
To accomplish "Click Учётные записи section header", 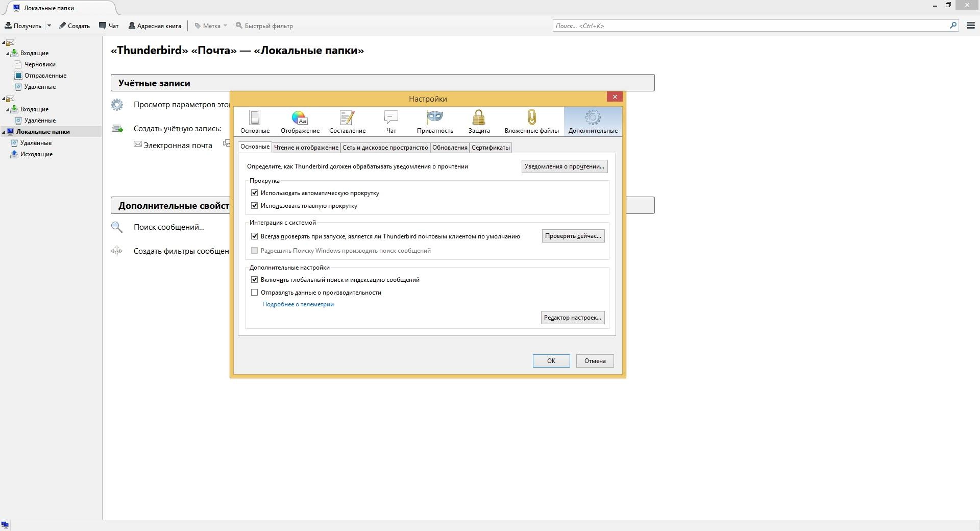I will 382,83.
